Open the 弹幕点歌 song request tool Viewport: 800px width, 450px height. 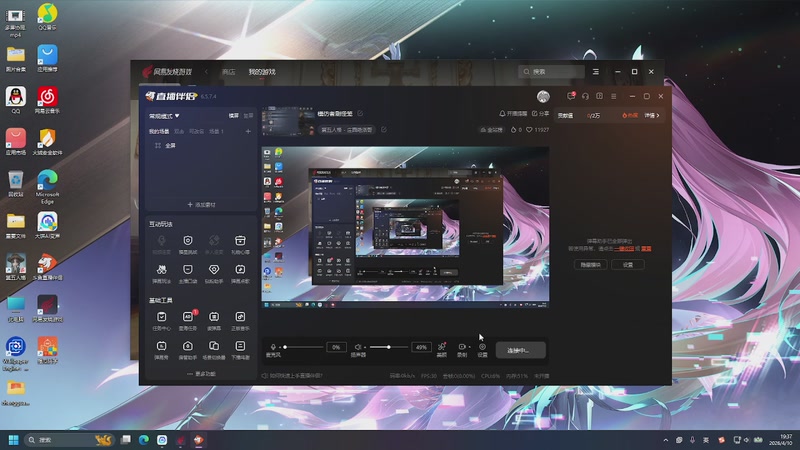click(x=240, y=273)
